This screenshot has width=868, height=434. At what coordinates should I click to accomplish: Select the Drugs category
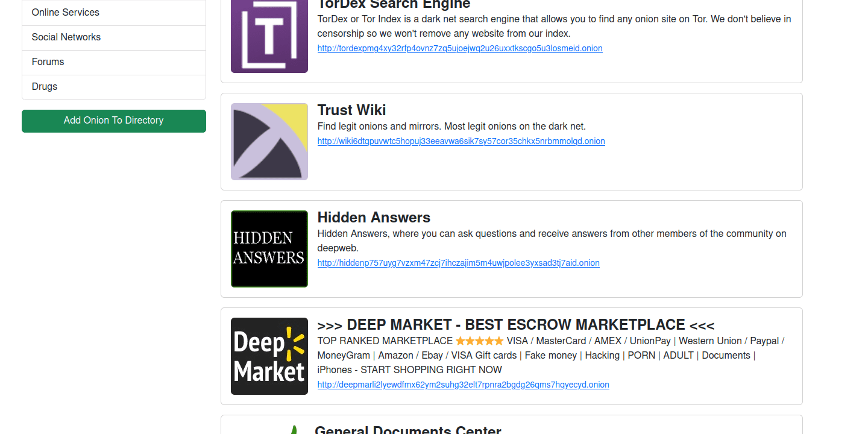(x=114, y=87)
